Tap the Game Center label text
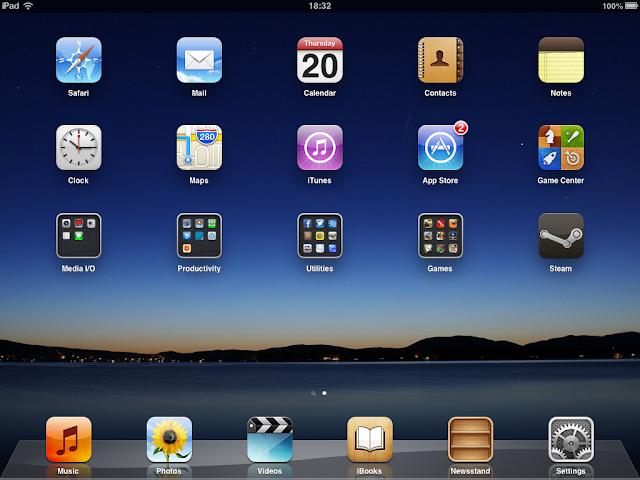The image size is (640, 480). [560, 180]
